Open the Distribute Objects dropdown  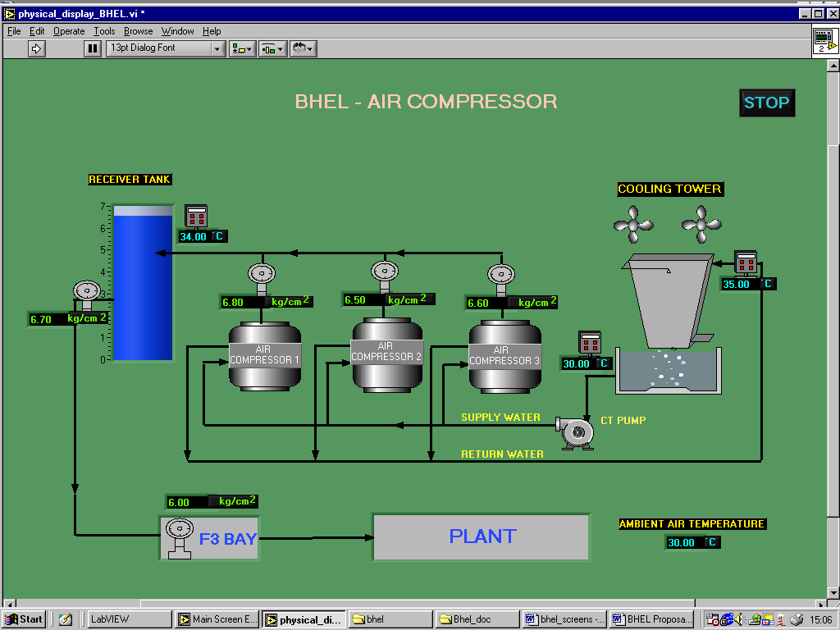click(273, 48)
